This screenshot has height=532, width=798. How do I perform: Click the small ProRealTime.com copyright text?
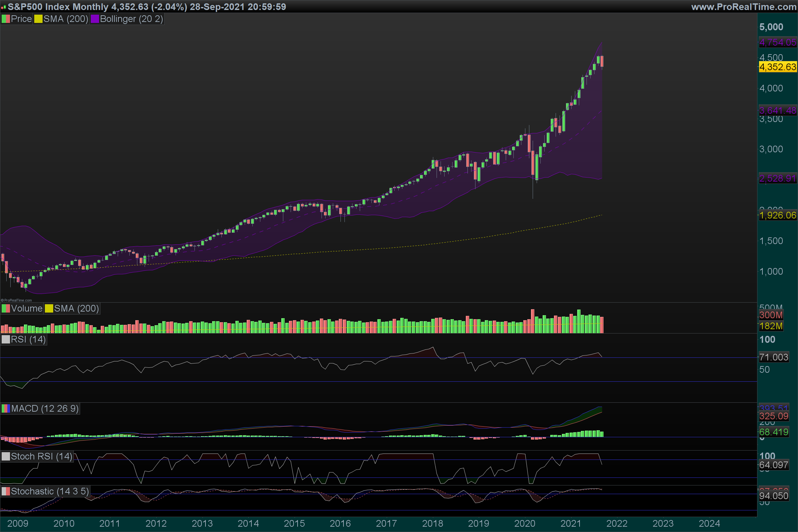[16, 300]
